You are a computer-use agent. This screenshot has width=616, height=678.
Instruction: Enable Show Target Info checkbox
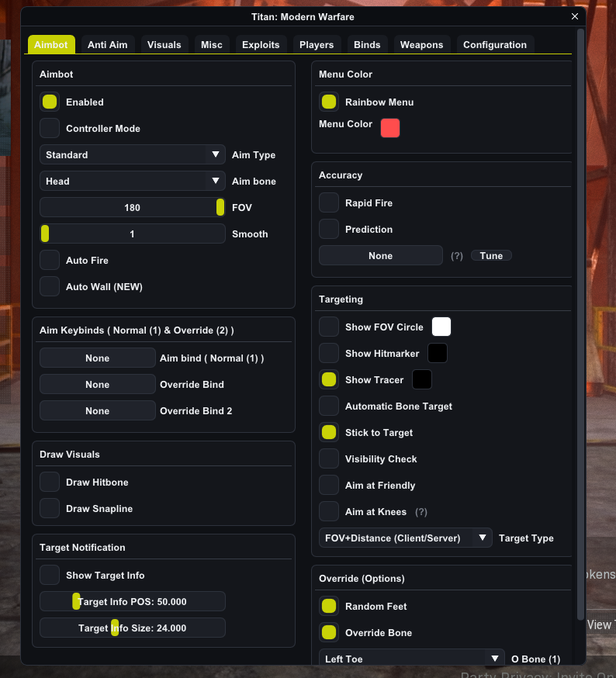(50, 575)
